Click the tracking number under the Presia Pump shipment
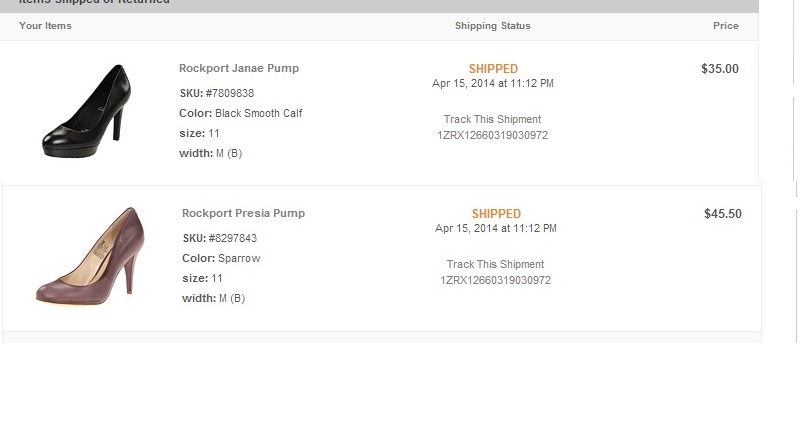803x429 pixels. (x=495, y=281)
